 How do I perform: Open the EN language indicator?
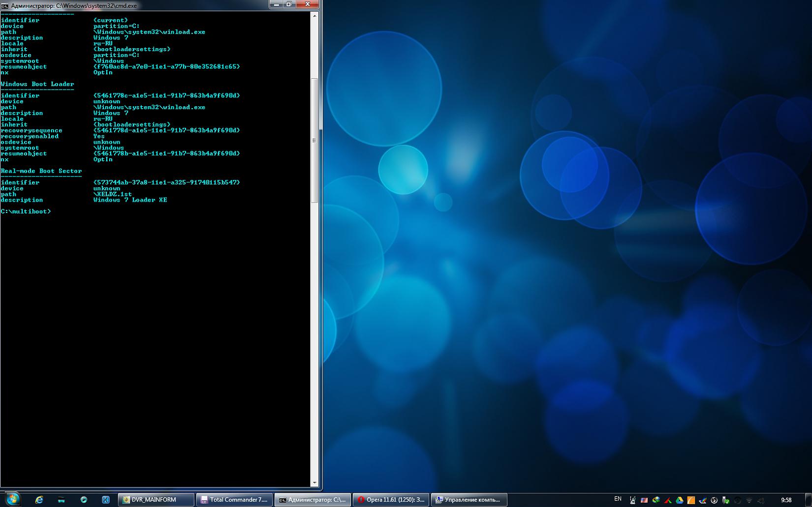coord(618,499)
